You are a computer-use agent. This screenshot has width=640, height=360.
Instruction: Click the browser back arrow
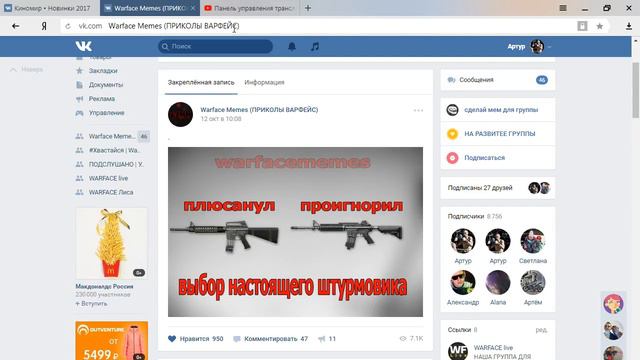16,26
